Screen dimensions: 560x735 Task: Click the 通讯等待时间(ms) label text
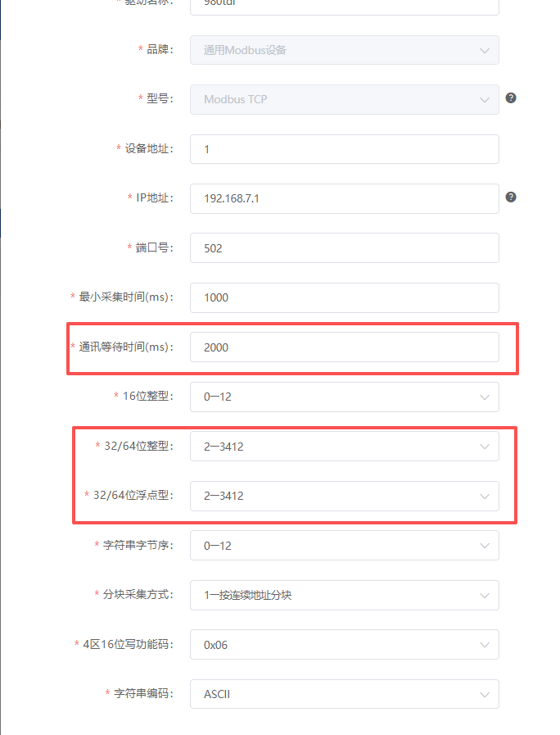coord(126,347)
